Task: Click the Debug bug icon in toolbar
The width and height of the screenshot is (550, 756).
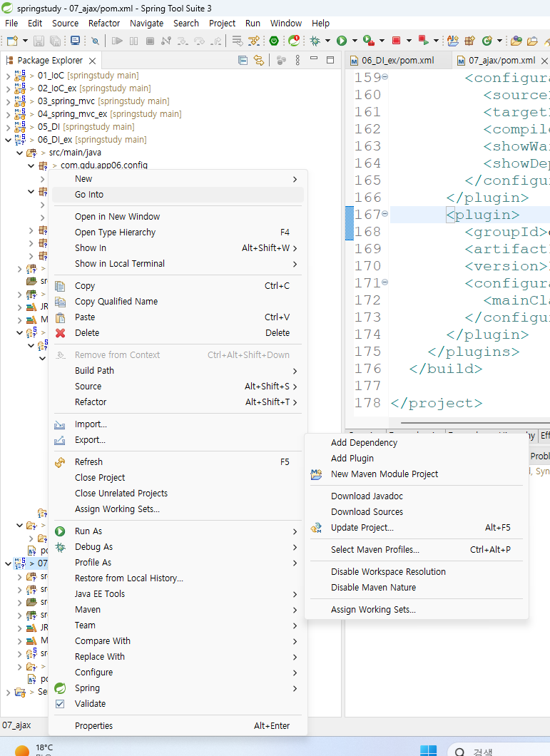Action: (315, 41)
